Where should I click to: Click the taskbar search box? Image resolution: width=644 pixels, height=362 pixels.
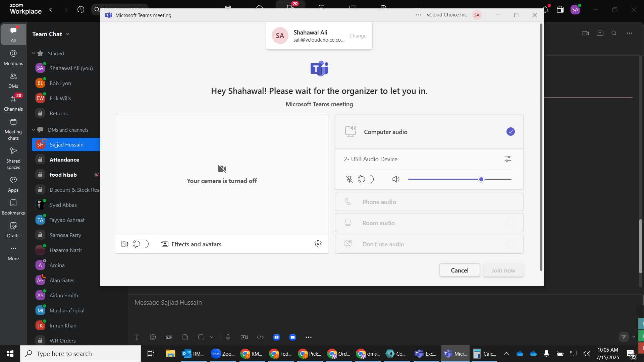coord(80,354)
